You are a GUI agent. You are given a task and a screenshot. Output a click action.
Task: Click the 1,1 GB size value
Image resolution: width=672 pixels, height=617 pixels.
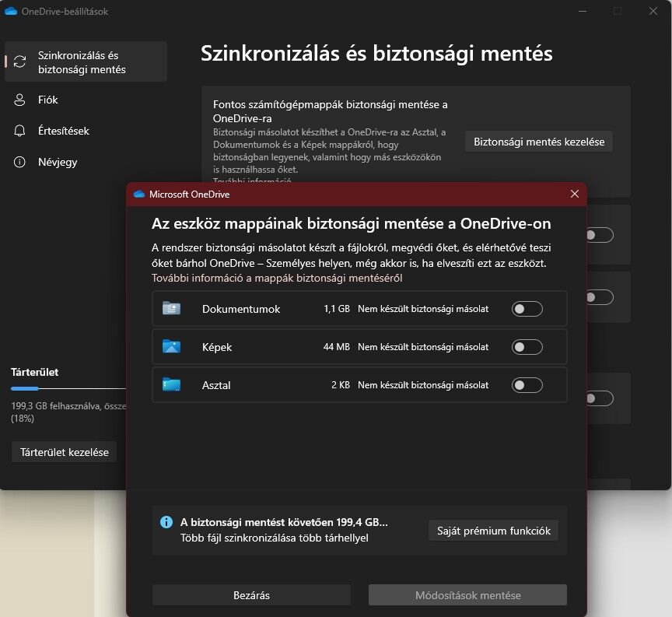point(337,309)
